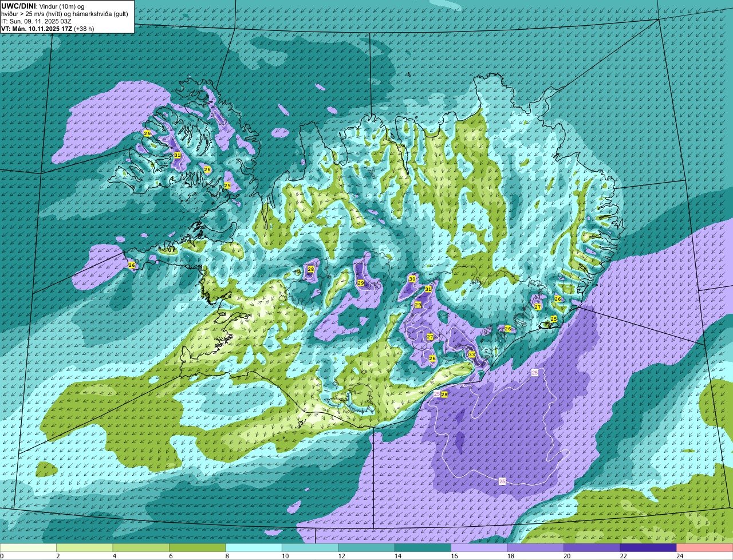Image resolution: width=733 pixels, height=560 pixels.
Task: Click the pink above-24 m/s legend swatch
Action: (705, 548)
